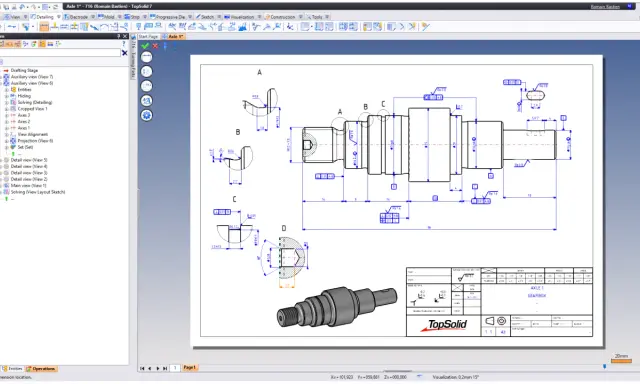Select Auxiliary view (View 7) in tree
This screenshot has width=640, height=384.
(x=32, y=77)
